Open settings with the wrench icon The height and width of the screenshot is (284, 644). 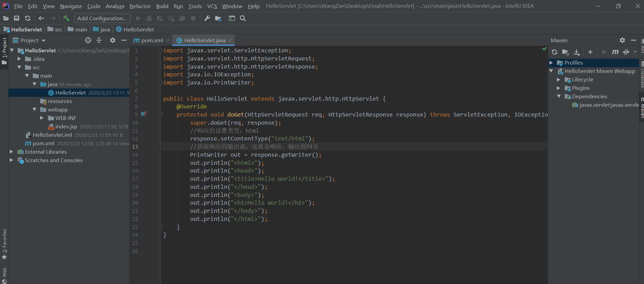pos(207,18)
